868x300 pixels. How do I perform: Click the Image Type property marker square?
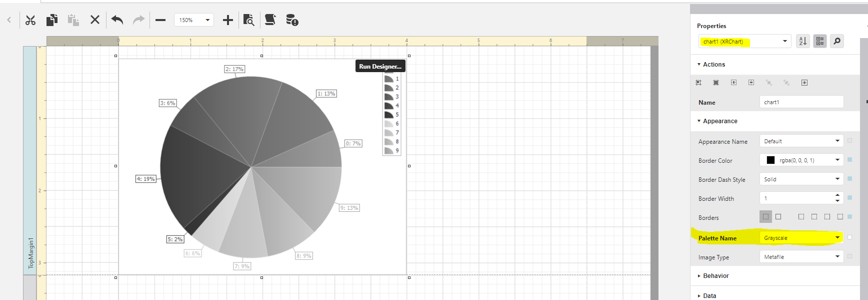[x=849, y=256]
